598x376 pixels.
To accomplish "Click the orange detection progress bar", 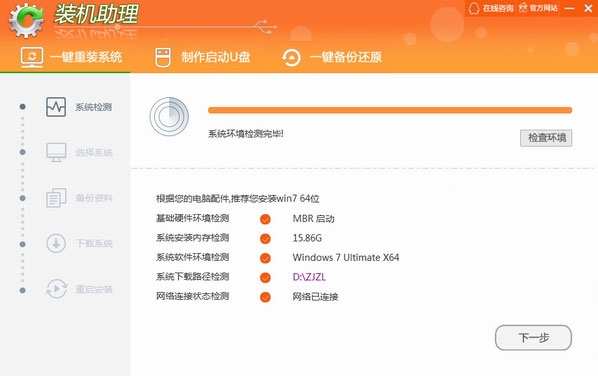I will coord(390,110).
